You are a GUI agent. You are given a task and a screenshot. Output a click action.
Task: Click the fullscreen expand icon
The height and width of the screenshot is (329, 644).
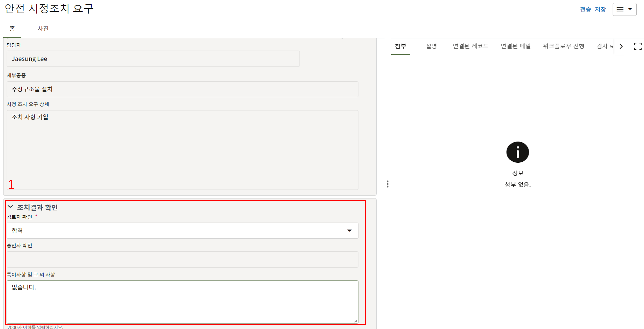pyautogui.click(x=637, y=46)
